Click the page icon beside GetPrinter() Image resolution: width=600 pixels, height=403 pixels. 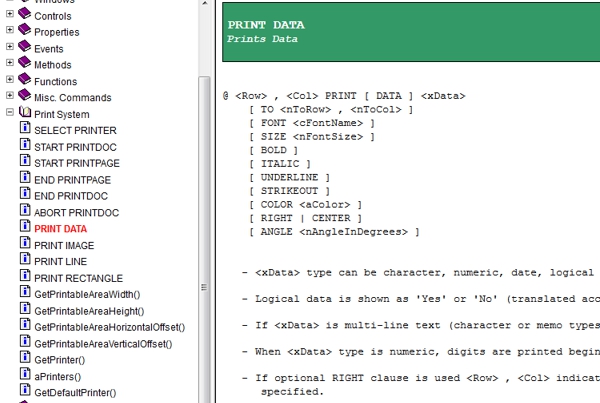click(25, 357)
